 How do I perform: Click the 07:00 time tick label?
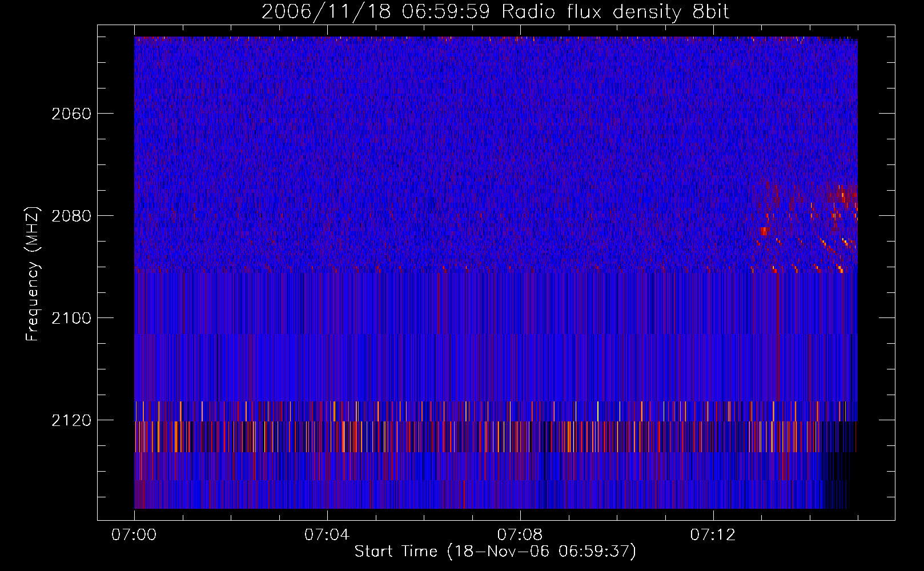tap(134, 535)
